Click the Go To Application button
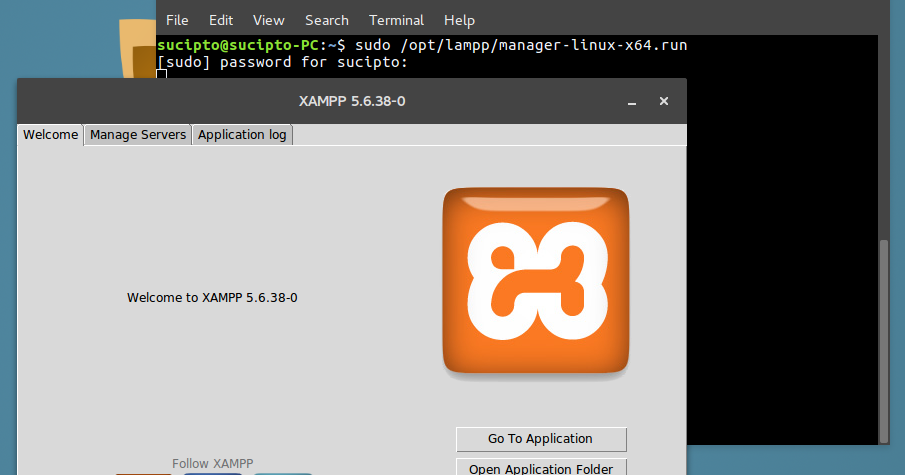The image size is (905, 475). (541, 439)
